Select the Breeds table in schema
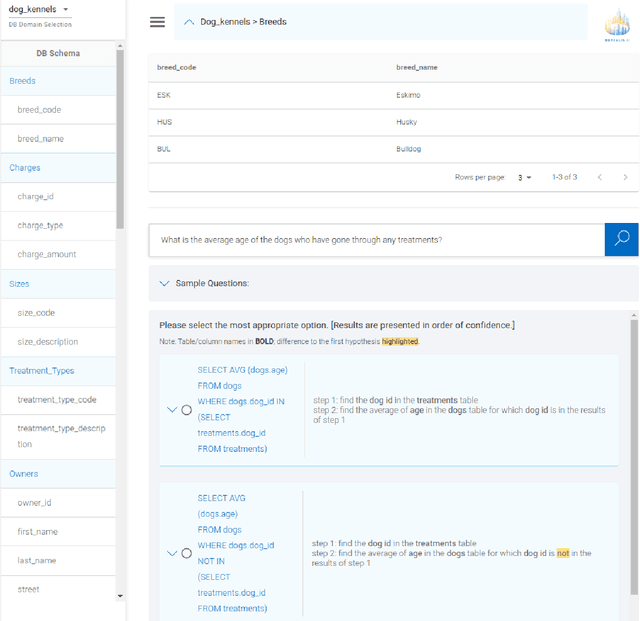The width and height of the screenshot is (640, 621). [x=23, y=81]
